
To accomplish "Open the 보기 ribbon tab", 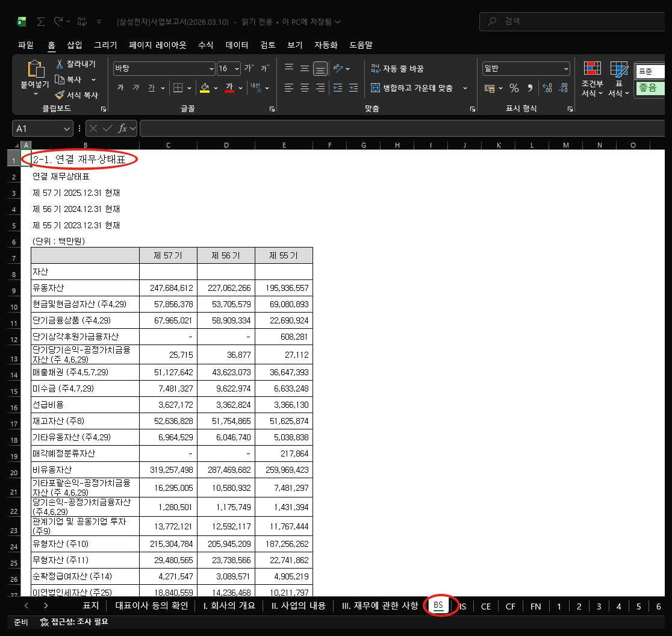I will coord(295,45).
